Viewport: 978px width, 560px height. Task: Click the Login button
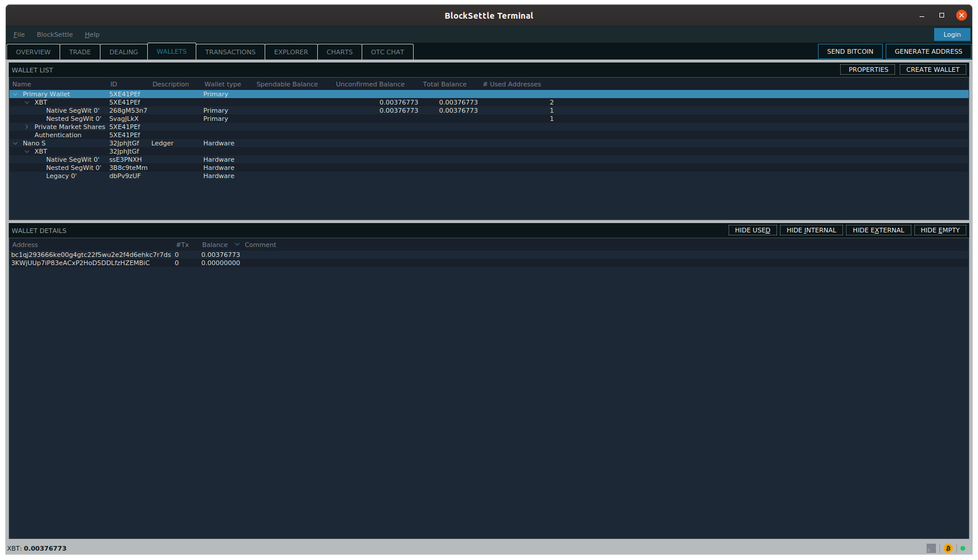[x=952, y=34]
